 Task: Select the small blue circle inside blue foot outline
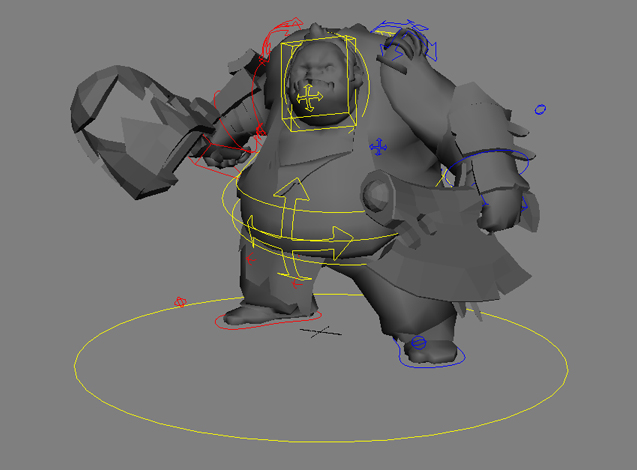(419, 343)
